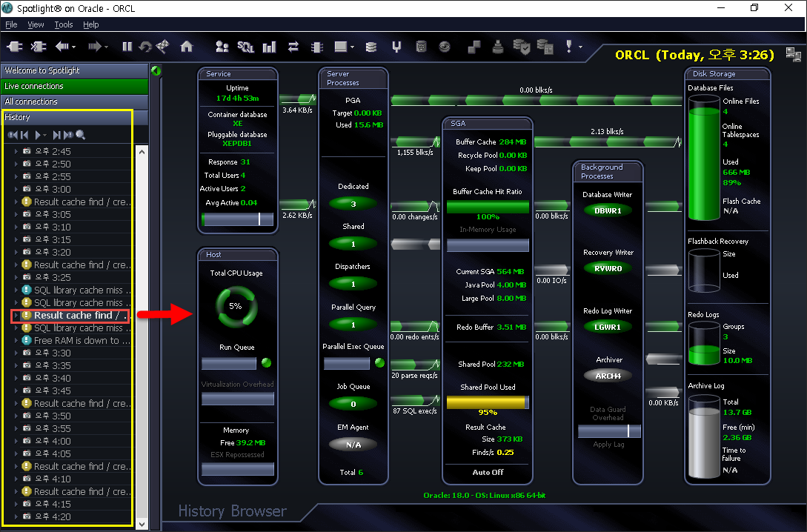
Task: Open the alarm exclamation dropdown arrow
Action: [x=580, y=47]
